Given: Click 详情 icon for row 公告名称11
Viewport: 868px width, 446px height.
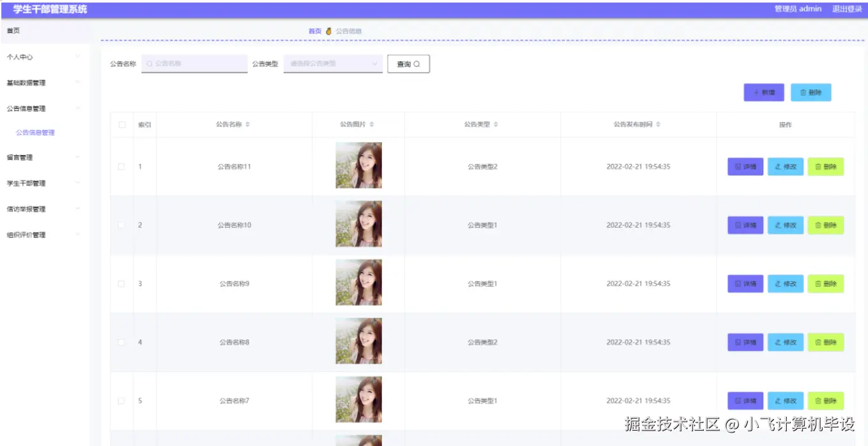Looking at the screenshot, I should (738, 167).
